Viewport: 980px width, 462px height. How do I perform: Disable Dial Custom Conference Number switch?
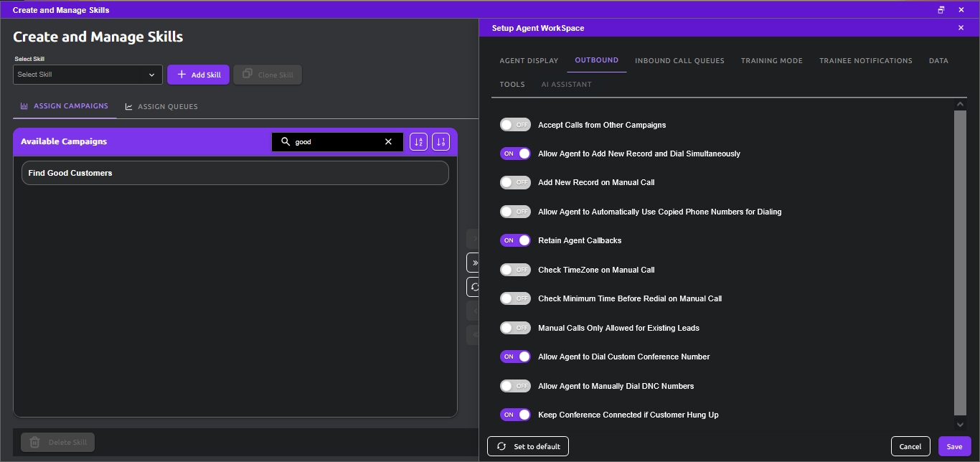pyautogui.click(x=515, y=357)
